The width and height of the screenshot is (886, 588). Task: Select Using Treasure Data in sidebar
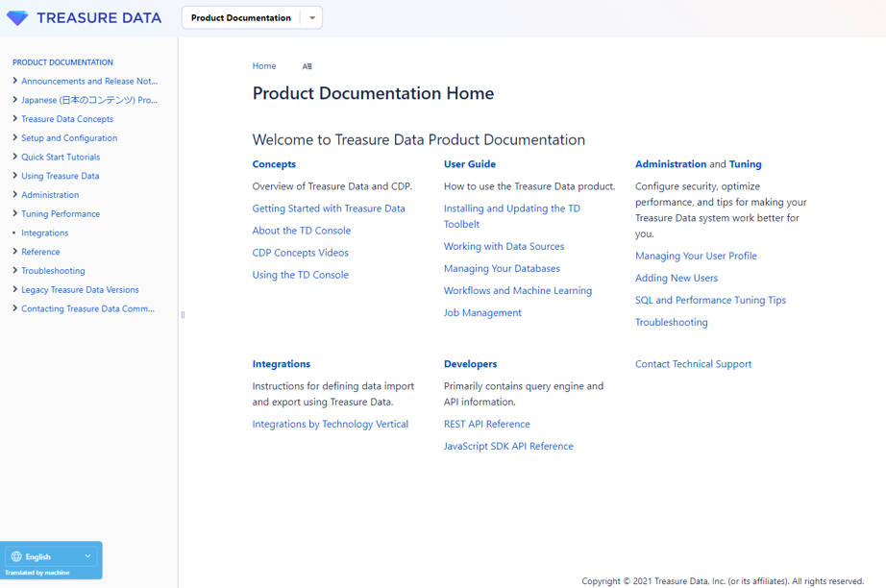(x=60, y=176)
